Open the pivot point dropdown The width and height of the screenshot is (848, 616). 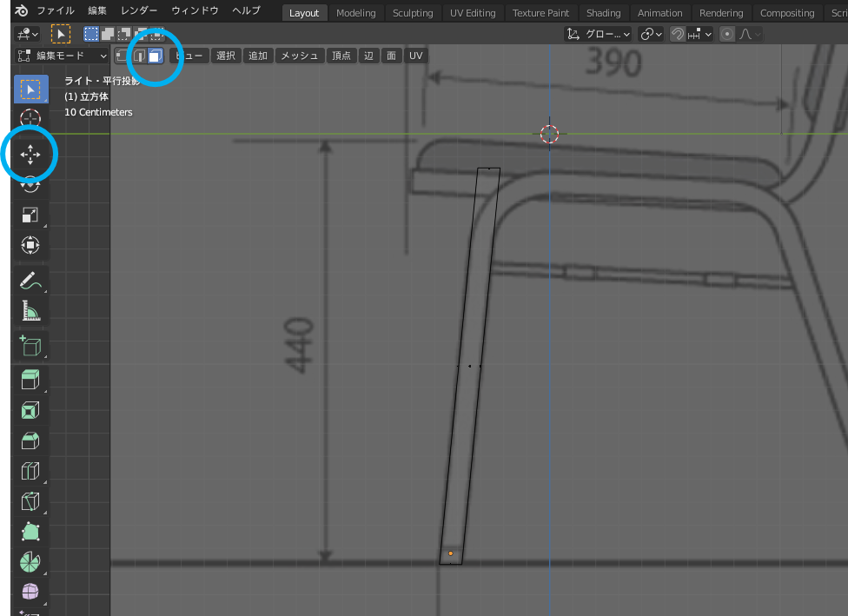(651, 34)
